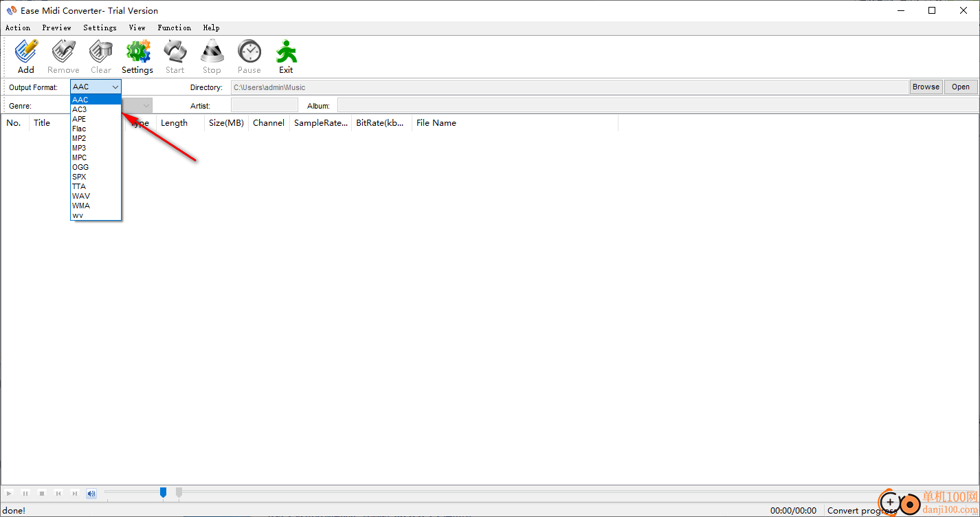This screenshot has width=980, height=517.
Task: Toggle the speaker mute button
Action: 91,493
